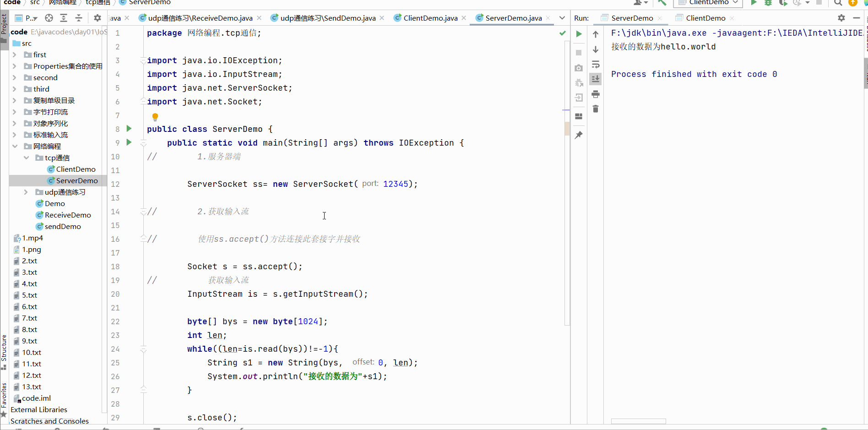Click the 网络编程 breadcrumb

63,2
